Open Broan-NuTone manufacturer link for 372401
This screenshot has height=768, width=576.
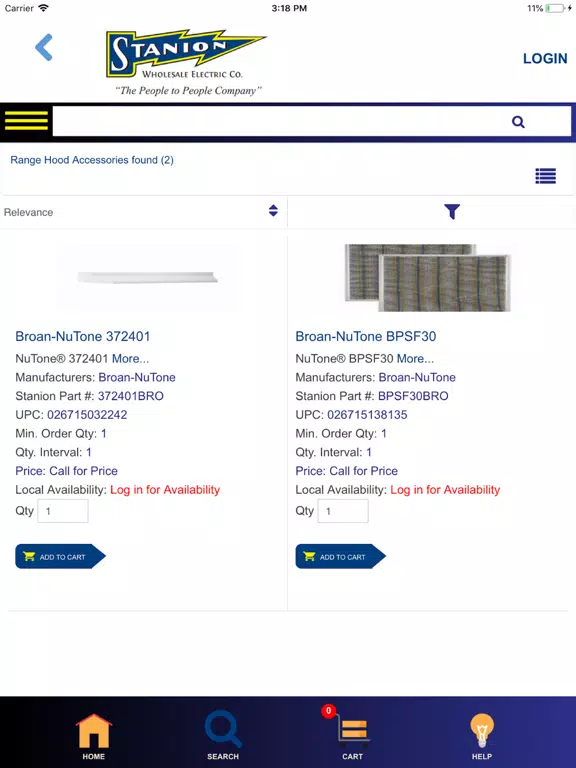point(137,377)
